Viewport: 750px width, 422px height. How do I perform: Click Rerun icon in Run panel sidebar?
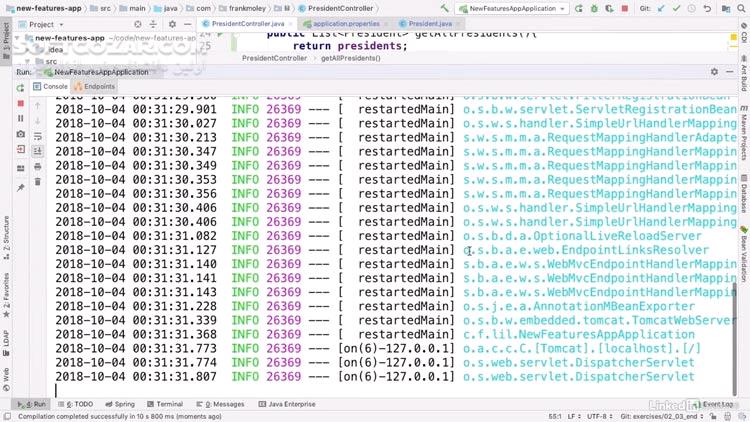[20, 88]
